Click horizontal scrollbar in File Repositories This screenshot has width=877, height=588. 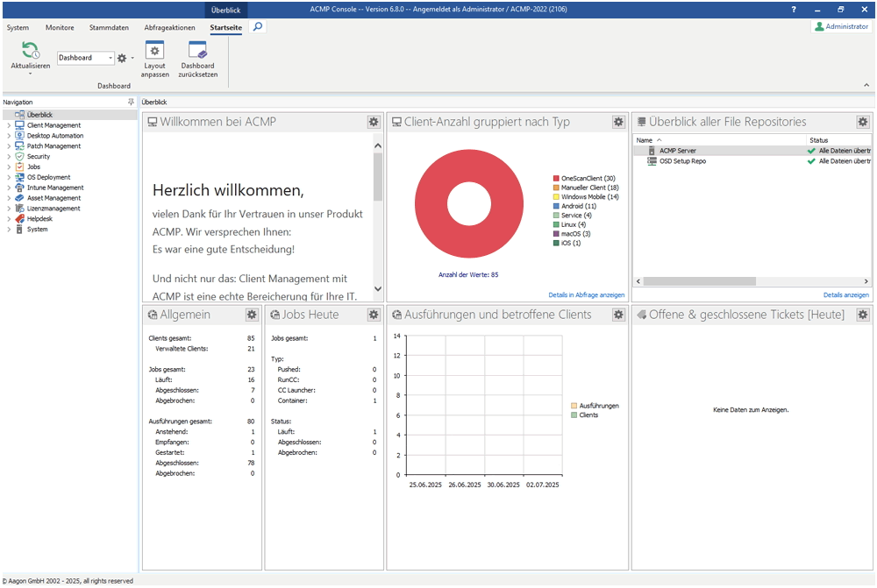tap(699, 281)
